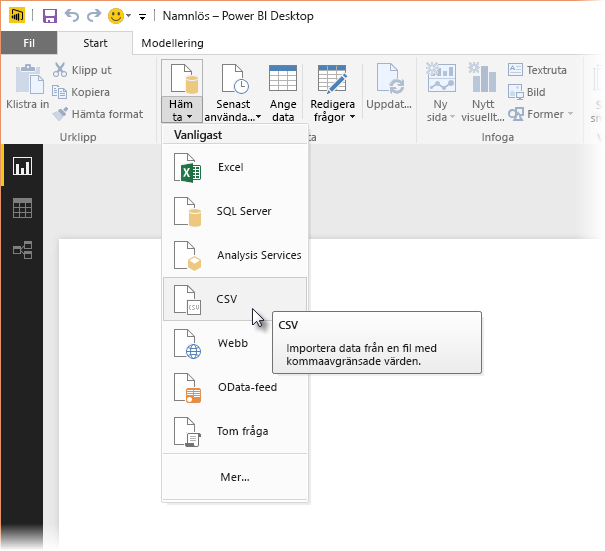The image size is (605, 551).
Task: Click the Nytt visuellt objekt icon
Action: click(482, 77)
